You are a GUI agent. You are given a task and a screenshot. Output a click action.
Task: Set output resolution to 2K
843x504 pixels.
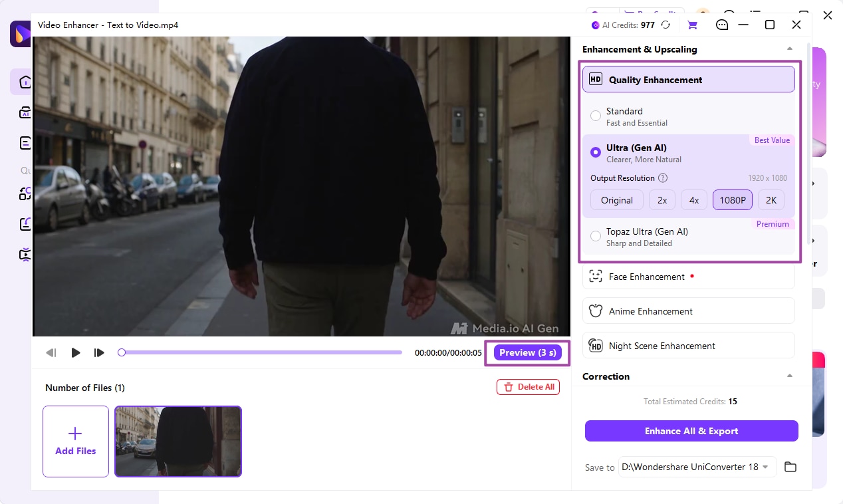tap(771, 200)
